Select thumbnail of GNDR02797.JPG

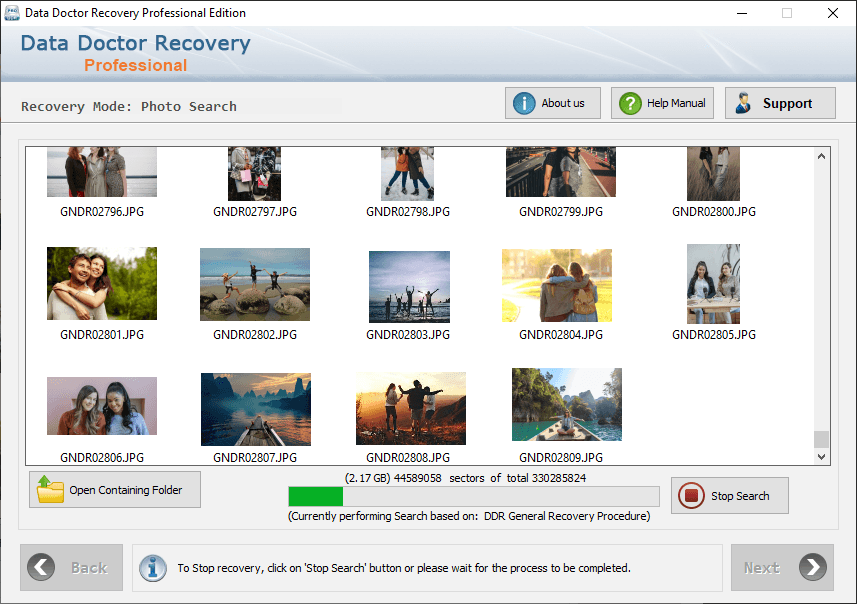click(x=254, y=174)
